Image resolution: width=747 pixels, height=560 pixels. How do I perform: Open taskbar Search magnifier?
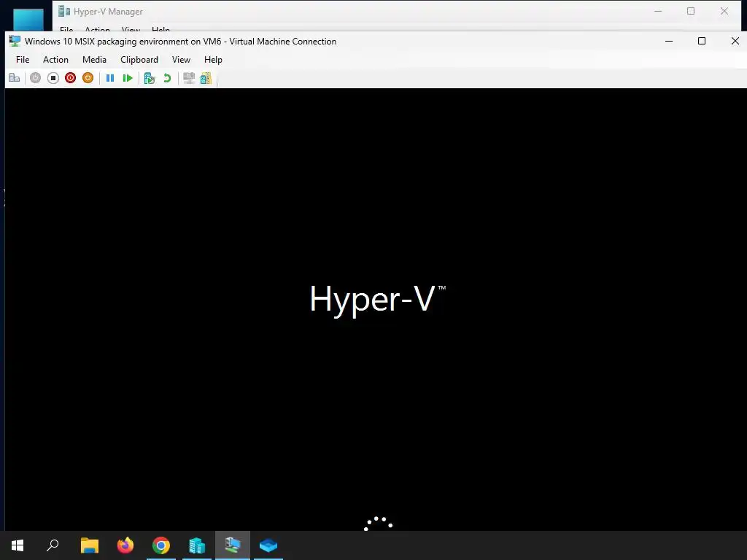53,545
